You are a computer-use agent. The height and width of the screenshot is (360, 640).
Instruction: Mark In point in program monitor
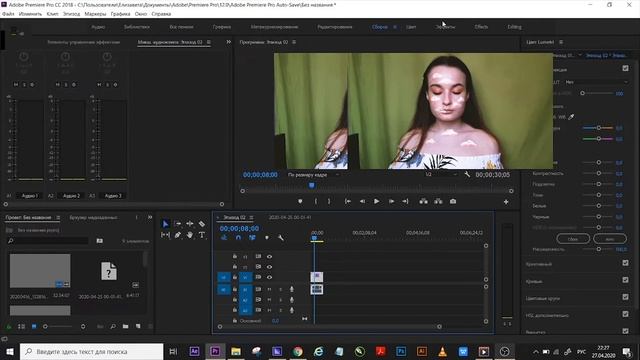pos(316,201)
